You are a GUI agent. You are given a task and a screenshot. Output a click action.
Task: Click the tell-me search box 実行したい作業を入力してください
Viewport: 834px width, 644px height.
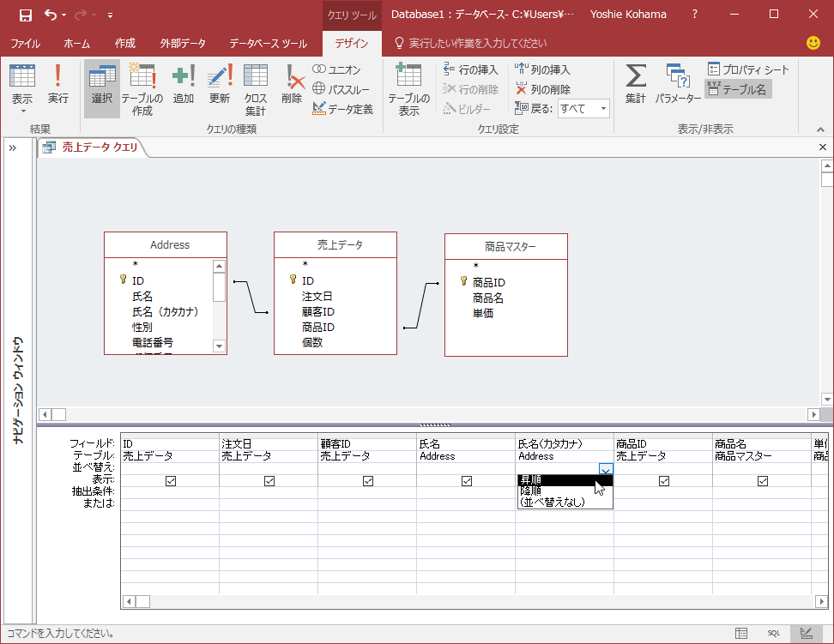477,44
